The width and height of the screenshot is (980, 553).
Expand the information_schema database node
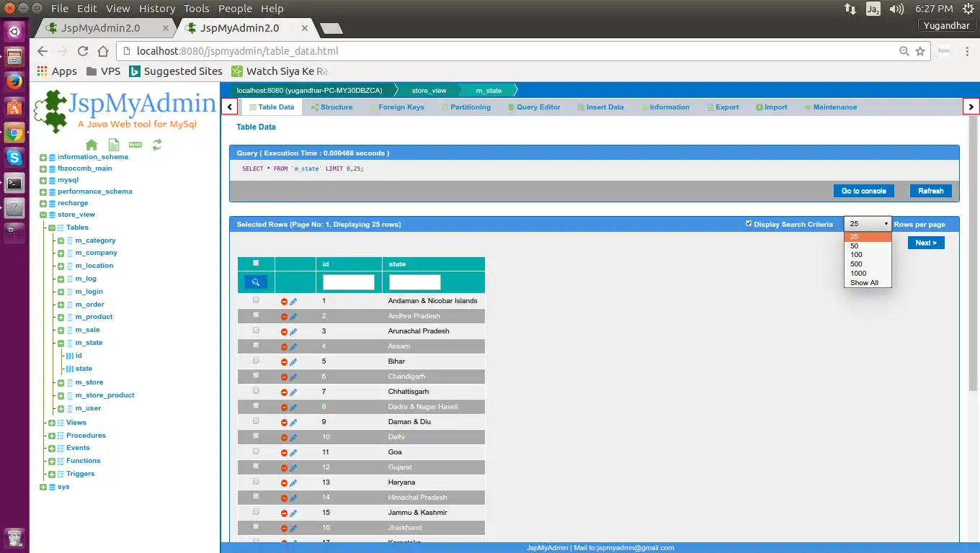(x=43, y=157)
